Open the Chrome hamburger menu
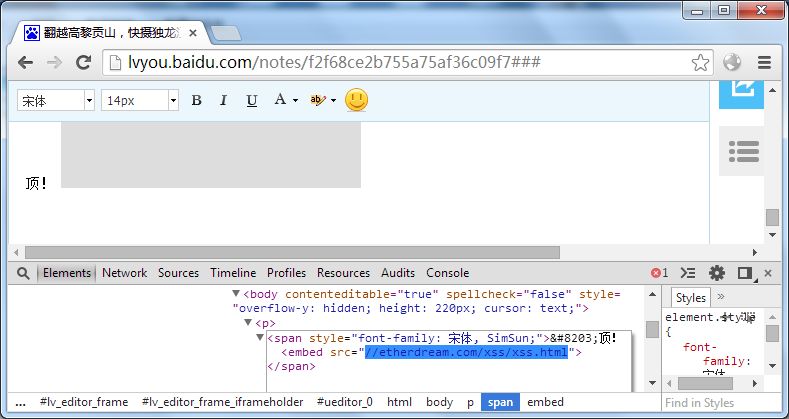The width and height of the screenshot is (789, 419). point(764,62)
